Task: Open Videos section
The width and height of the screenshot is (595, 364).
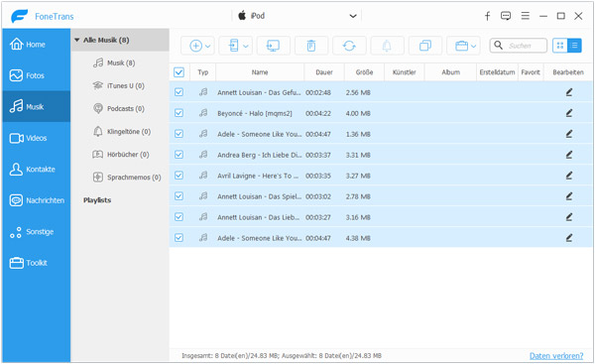Action: coord(36,138)
